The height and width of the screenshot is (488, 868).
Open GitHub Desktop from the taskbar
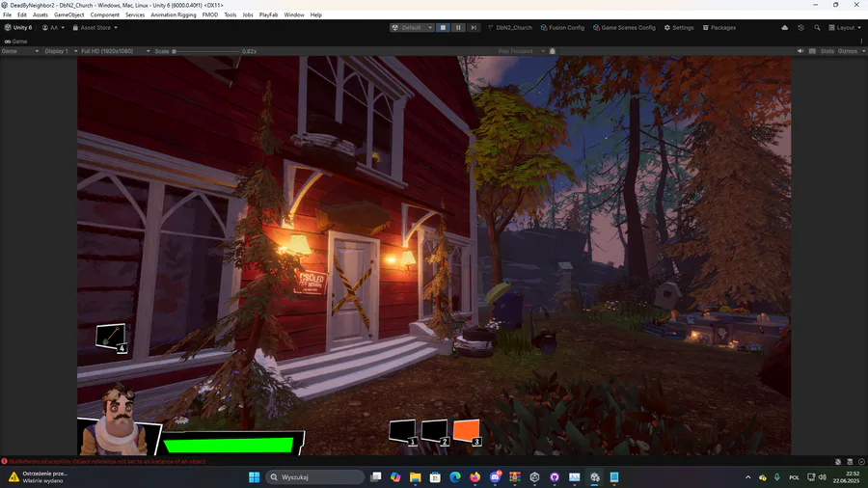[555, 477]
